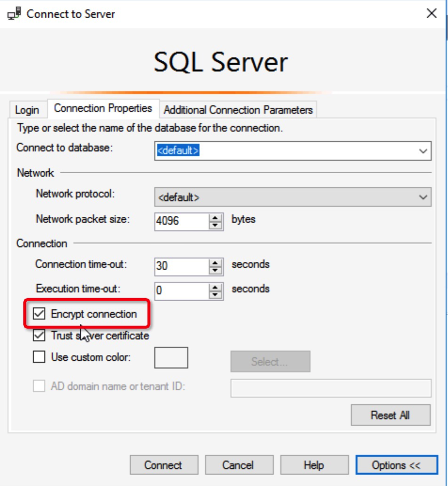Expand the Network protocol dropdown
The image size is (448, 486).
pos(424,197)
